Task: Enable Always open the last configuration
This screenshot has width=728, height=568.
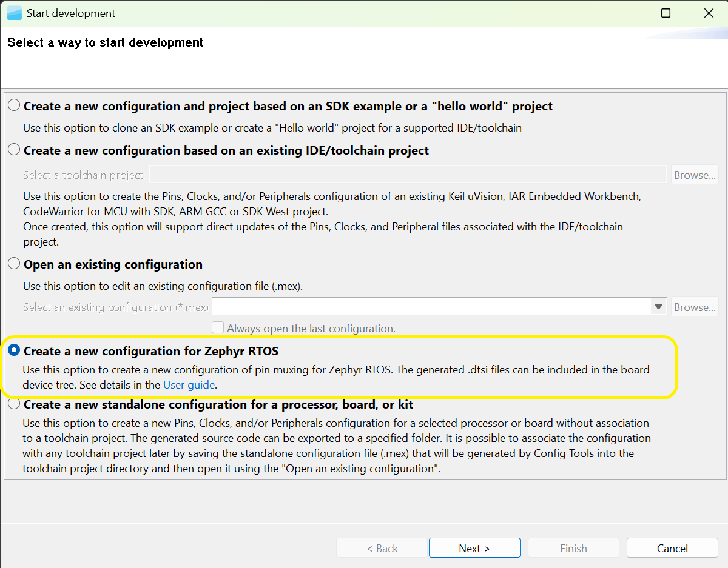Action: click(x=218, y=328)
